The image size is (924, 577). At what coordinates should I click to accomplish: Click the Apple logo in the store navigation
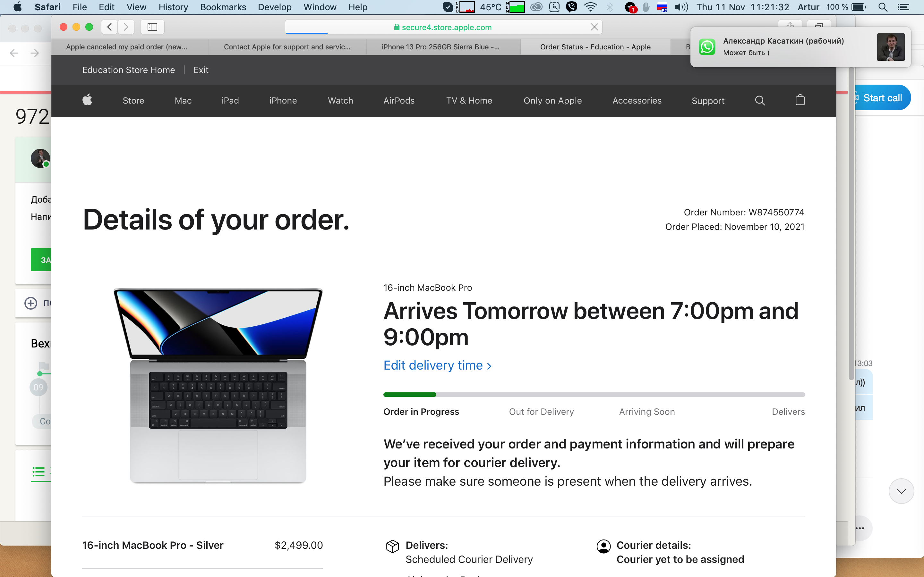coord(88,100)
